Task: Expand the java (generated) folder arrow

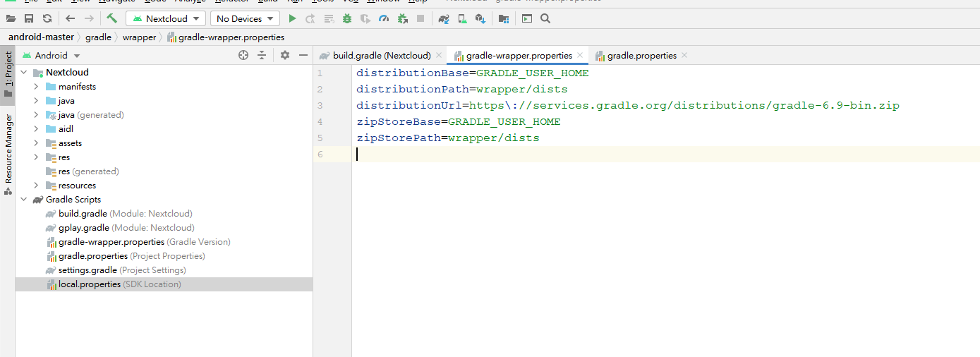Action: (36, 115)
